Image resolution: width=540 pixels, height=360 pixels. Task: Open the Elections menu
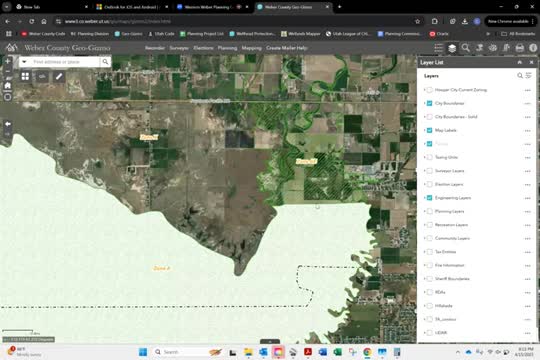203,48
